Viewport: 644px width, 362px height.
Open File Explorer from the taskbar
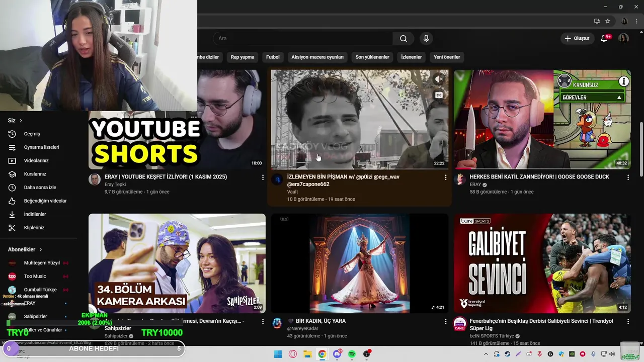[307, 354]
